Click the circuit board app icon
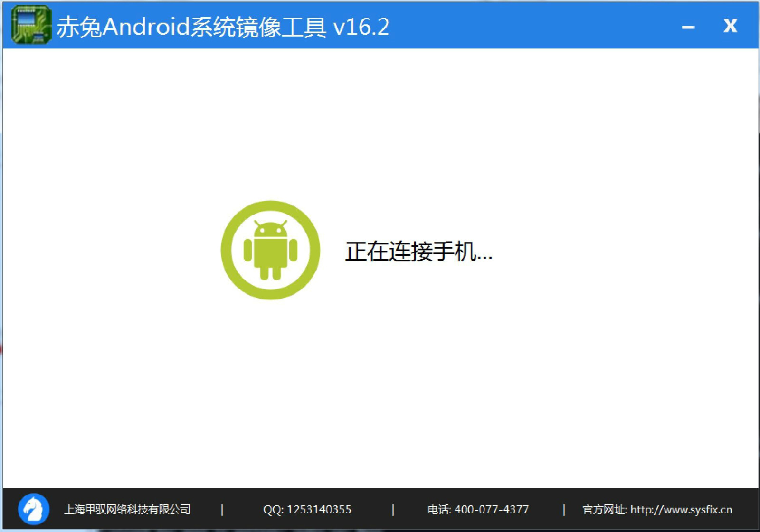760x532 pixels. pyautogui.click(x=31, y=25)
